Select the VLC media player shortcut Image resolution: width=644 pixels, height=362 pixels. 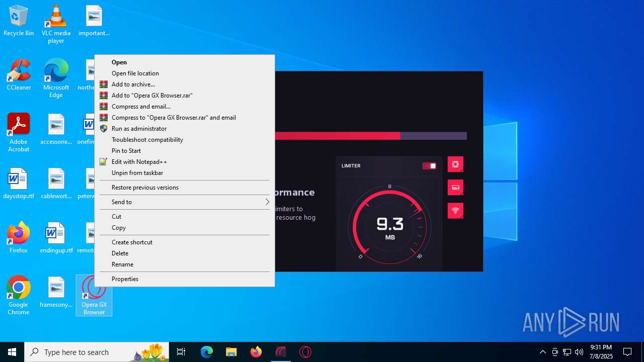[56, 24]
